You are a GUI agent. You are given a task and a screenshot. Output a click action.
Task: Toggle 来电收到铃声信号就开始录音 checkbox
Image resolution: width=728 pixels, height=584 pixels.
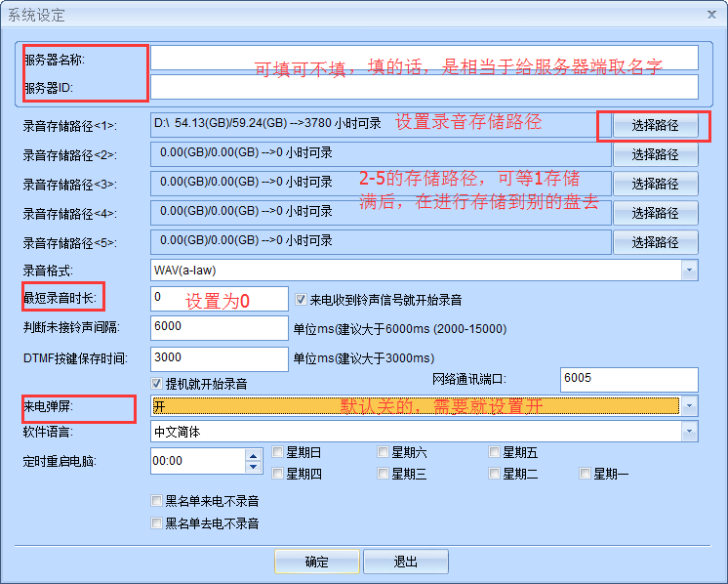[x=302, y=300]
